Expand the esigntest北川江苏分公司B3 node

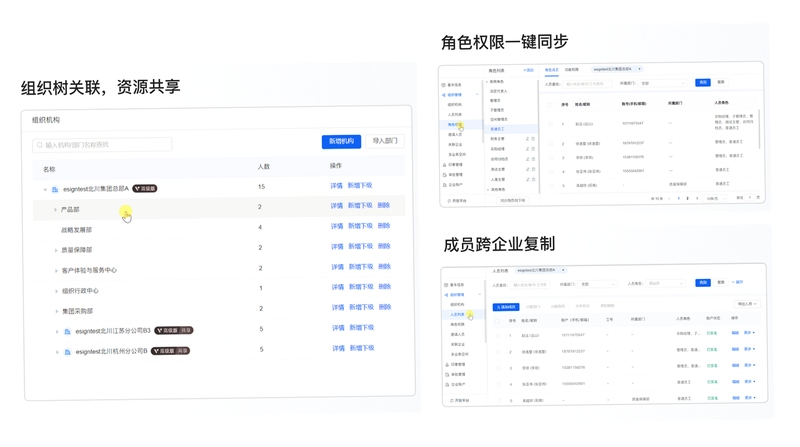(57, 332)
